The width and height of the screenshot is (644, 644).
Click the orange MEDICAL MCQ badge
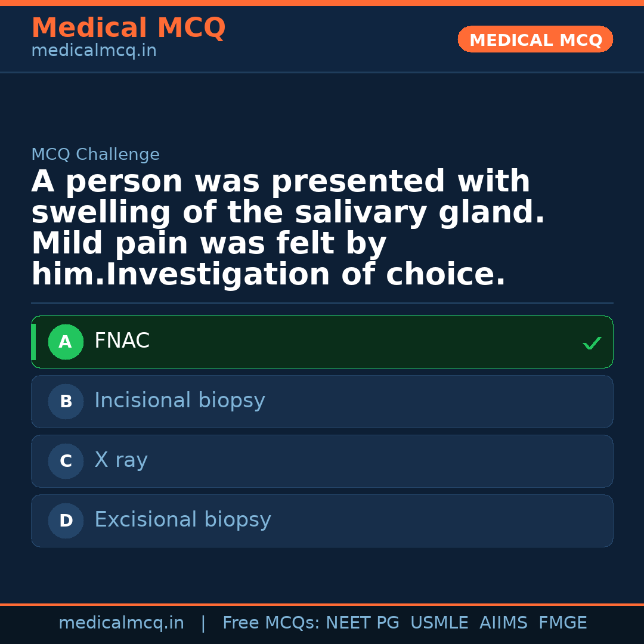point(535,40)
